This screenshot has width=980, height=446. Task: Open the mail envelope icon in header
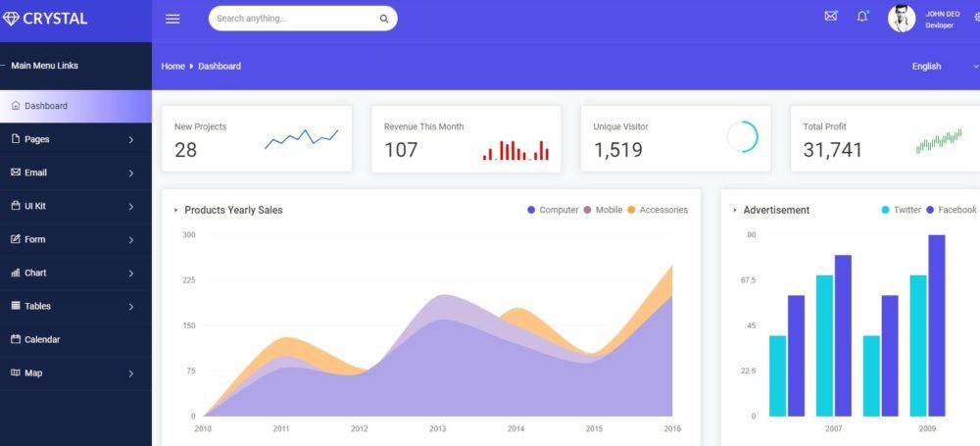click(x=831, y=17)
